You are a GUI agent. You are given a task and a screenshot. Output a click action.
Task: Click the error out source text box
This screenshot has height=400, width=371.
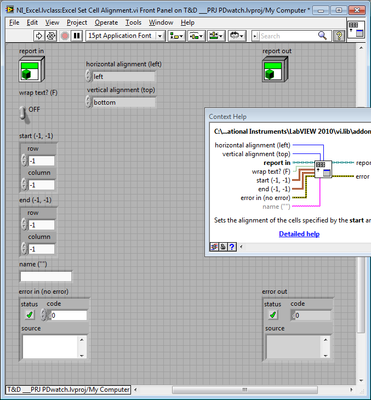(294, 347)
